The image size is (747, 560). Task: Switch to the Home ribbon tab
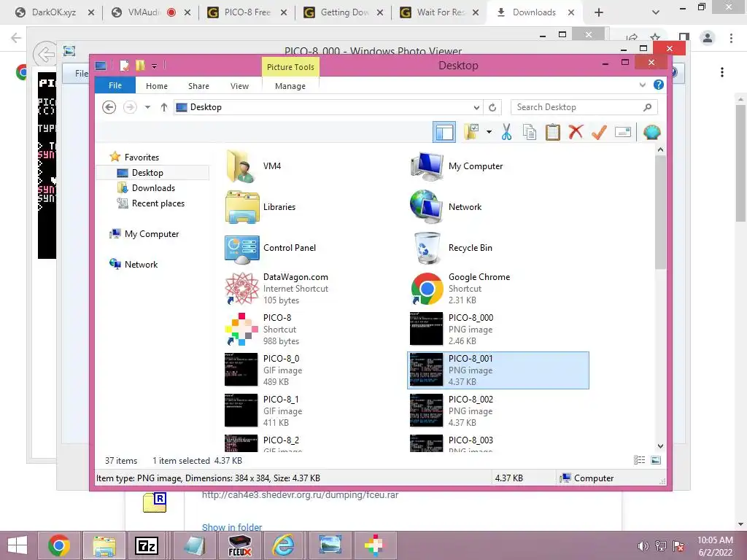pyautogui.click(x=157, y=86)
